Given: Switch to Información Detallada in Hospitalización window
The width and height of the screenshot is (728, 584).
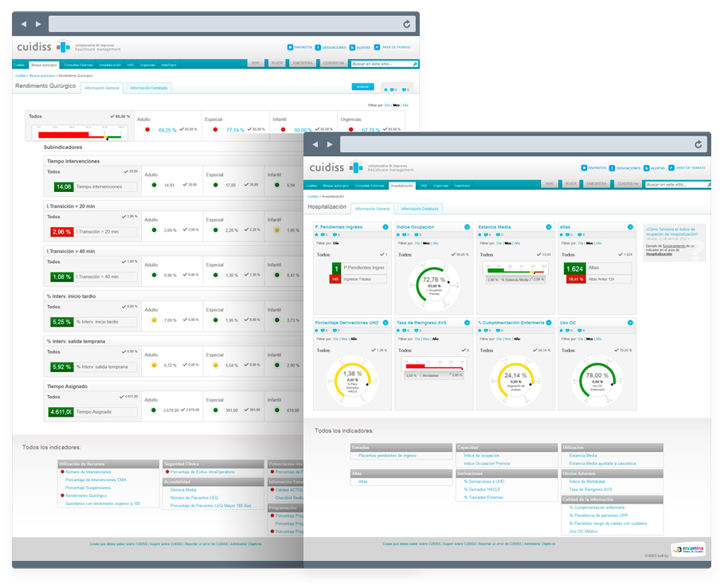Looking at the screenshot, I should (x=420, y=209).
